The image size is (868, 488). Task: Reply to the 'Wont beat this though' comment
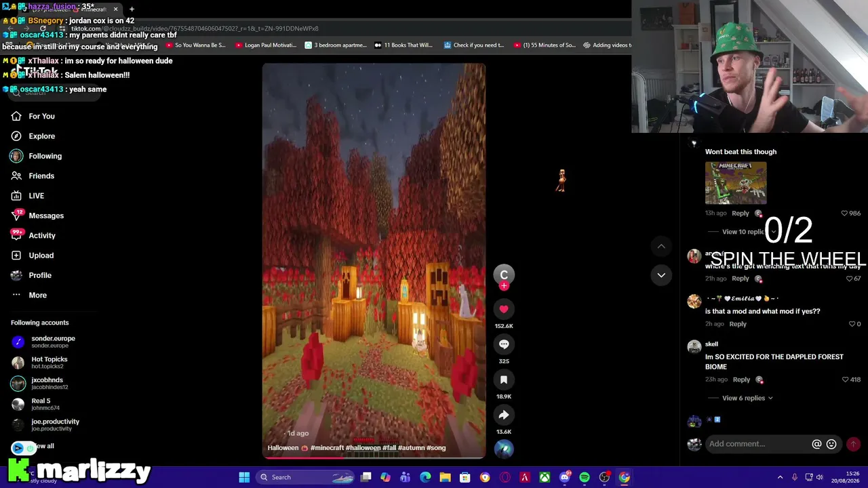741,213
